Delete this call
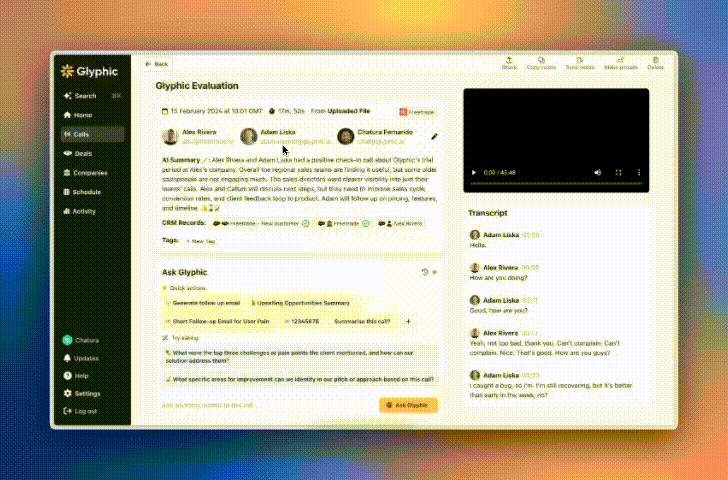 click(656, 63)
